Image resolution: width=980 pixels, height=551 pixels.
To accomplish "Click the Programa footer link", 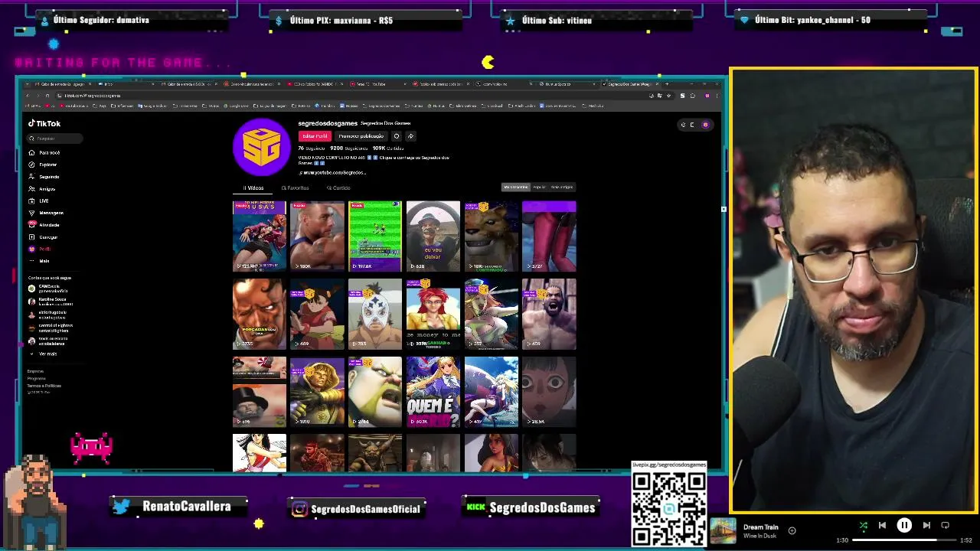I will (x=36, y=378).
